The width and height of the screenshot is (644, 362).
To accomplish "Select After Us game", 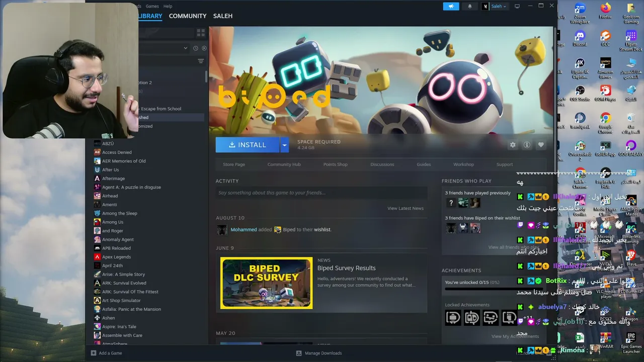I will coord(111,170).
